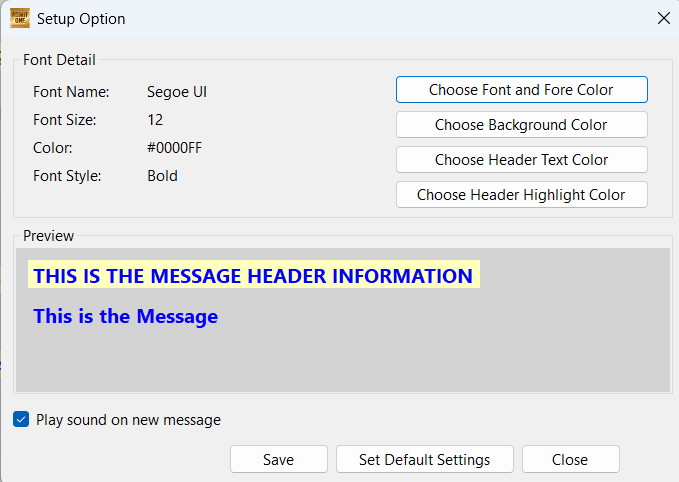Click Set Default Settings button
This screenshot has width=679, height=482.
pyautogui.click(x=424, y=459)
